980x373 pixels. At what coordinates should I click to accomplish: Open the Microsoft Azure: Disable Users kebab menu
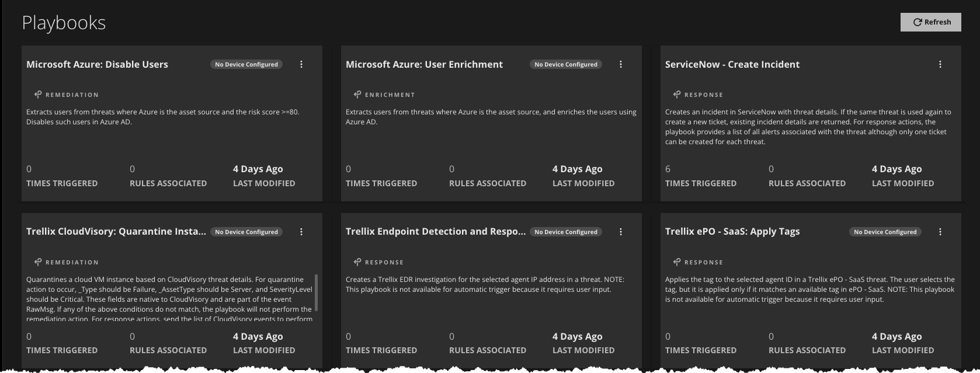point(301,64)
